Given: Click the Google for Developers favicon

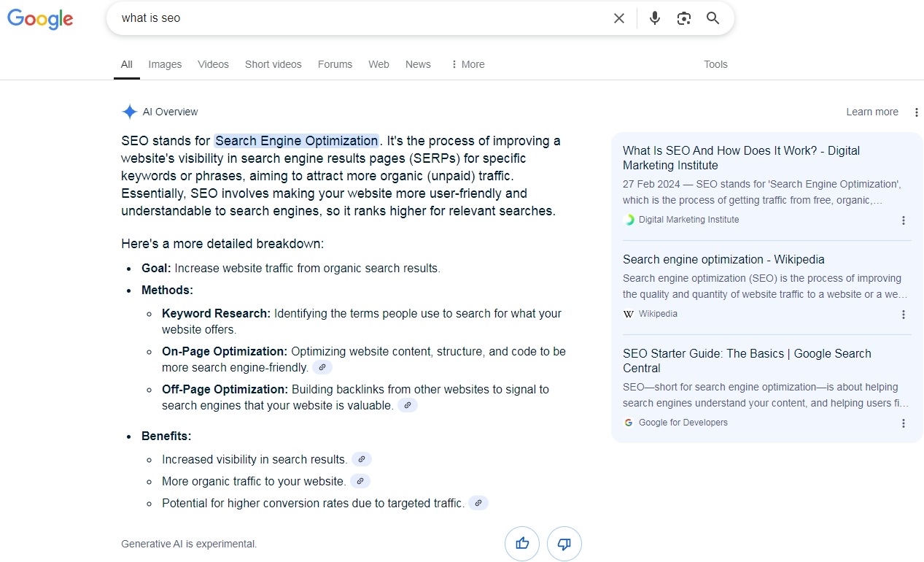Looking at the screenshot, I should pyautogui.click(x=629, y=423).
